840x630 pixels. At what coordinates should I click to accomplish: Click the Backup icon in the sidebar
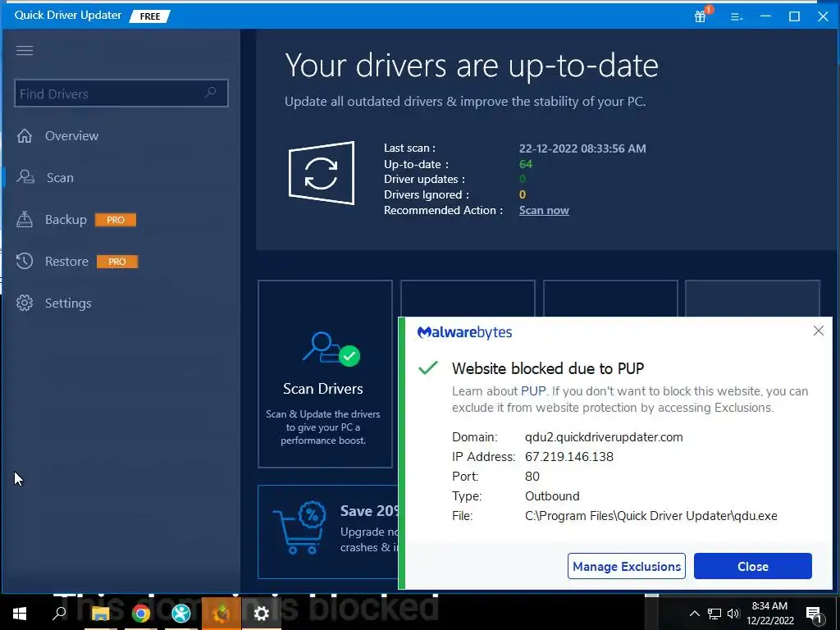25,219
